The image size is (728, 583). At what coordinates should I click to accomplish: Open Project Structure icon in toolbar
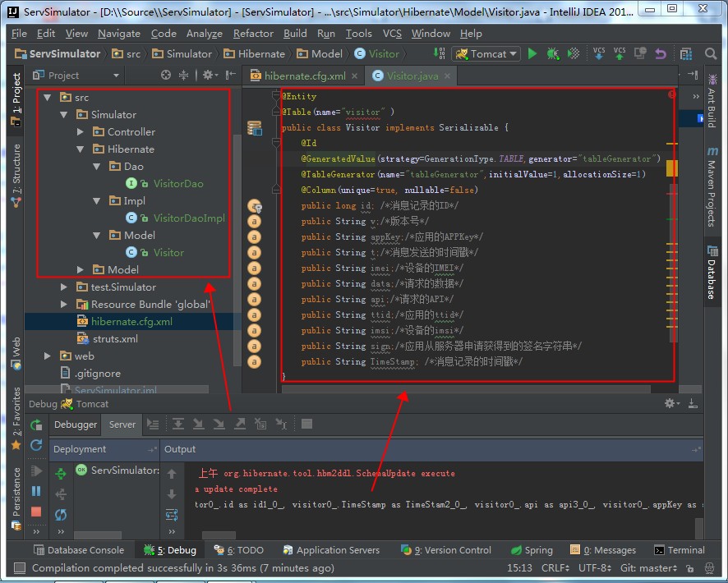(686, 54)
